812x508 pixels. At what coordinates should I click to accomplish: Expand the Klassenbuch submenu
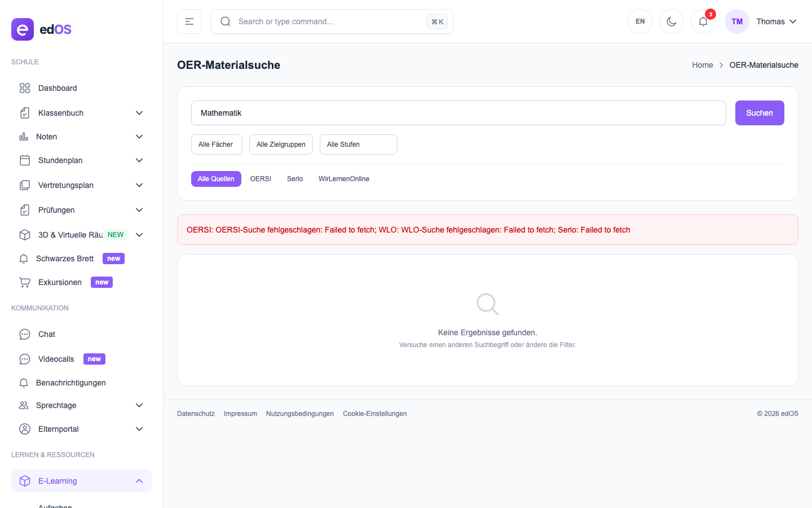click(x=139, y=113)
